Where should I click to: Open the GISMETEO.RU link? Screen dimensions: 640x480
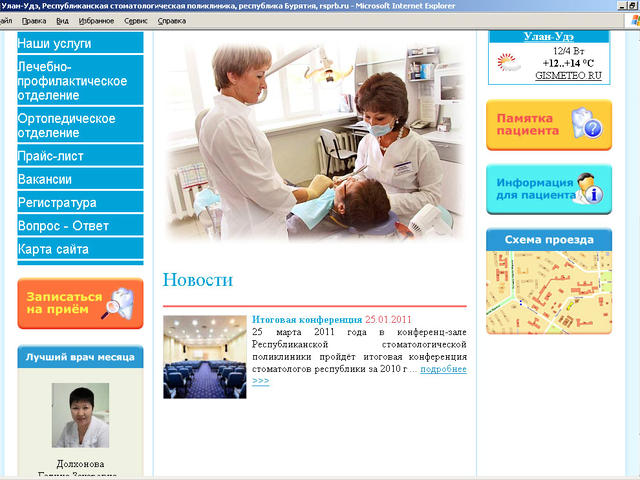(x=561, y=75)
